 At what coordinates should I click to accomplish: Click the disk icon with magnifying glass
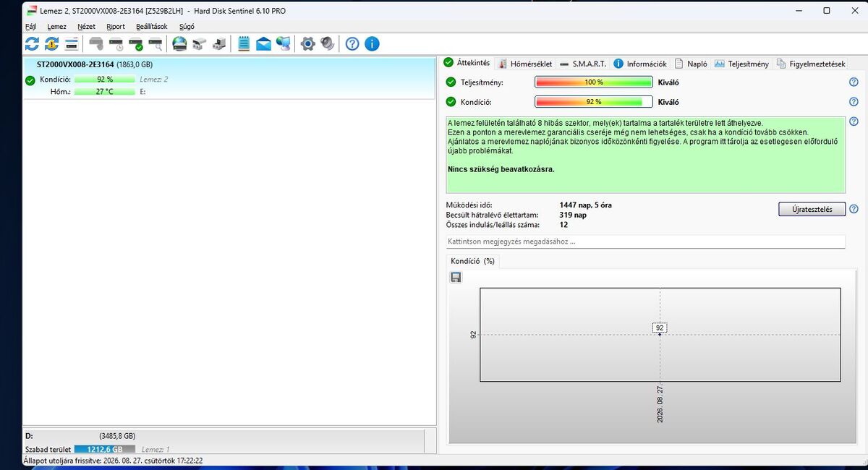coord(155,43)
